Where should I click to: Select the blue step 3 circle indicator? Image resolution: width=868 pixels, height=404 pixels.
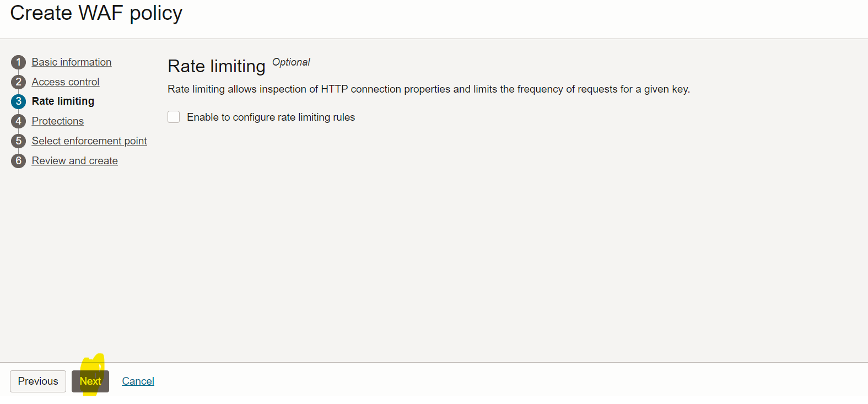pyautogui.click(x=18, y=101)
